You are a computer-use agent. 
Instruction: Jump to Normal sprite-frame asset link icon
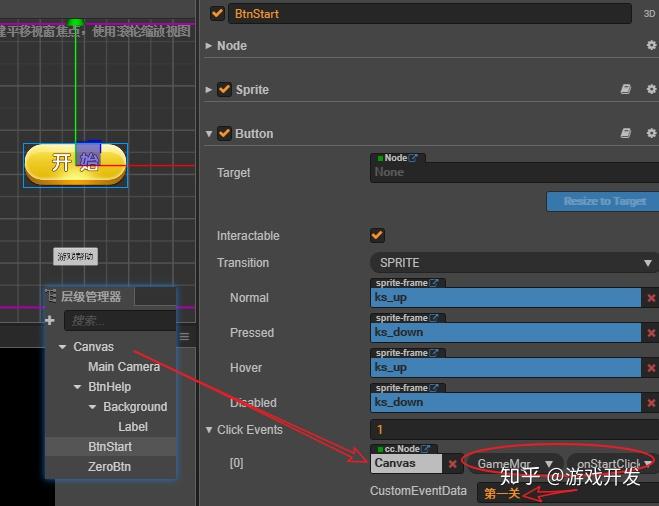point(434,283)
